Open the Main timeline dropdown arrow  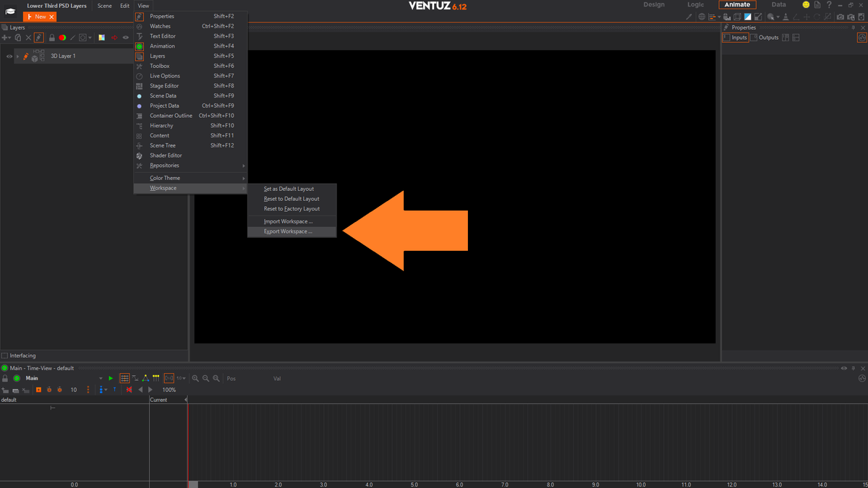coord(101,378)
